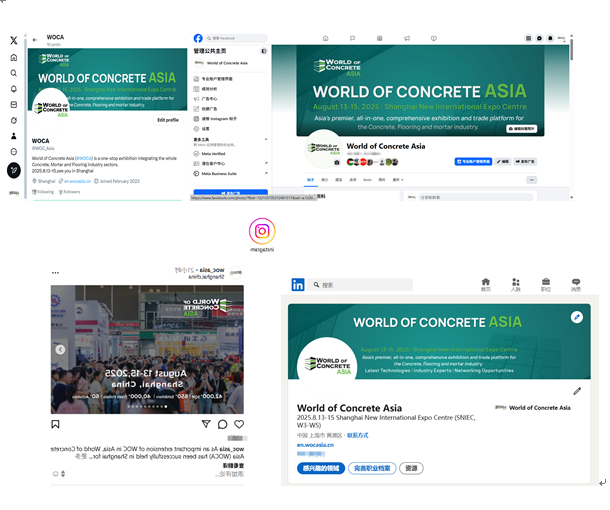
Task: Click Facebook top flag Pages icon
Action: [352, 38]
